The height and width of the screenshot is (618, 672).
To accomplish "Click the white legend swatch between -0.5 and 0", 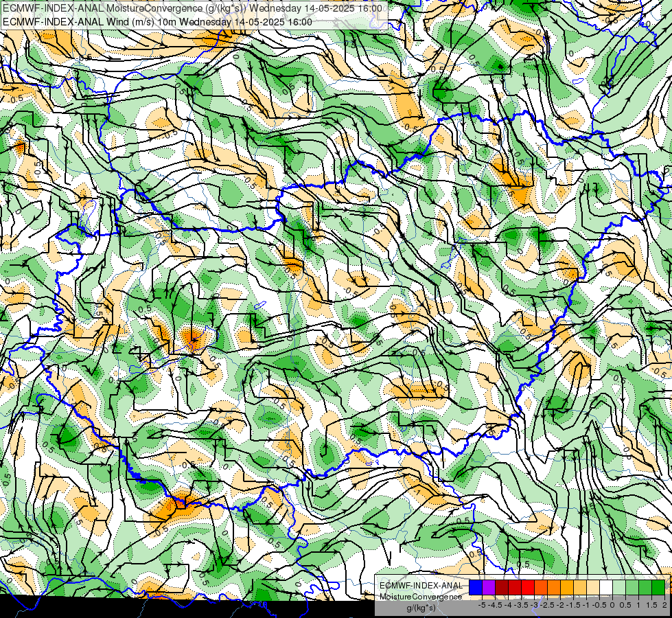I will click(x=606, y=587).
